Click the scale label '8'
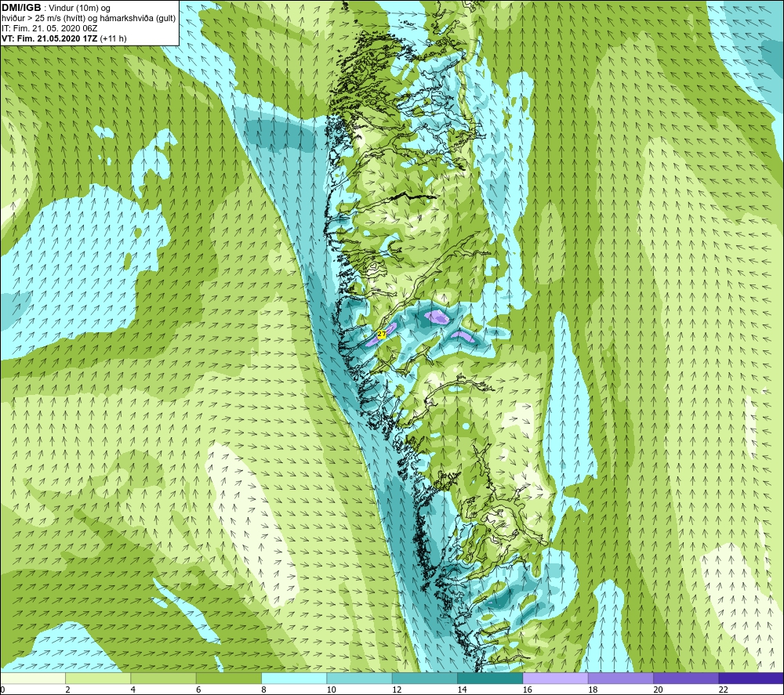This screenshot has width=784, height=695. click(263, 690)
